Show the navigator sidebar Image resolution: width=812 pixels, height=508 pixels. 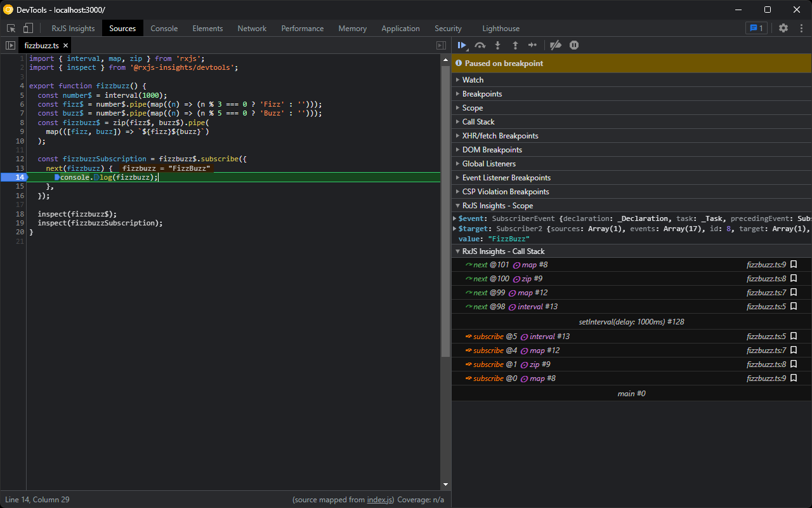(10, 46)
